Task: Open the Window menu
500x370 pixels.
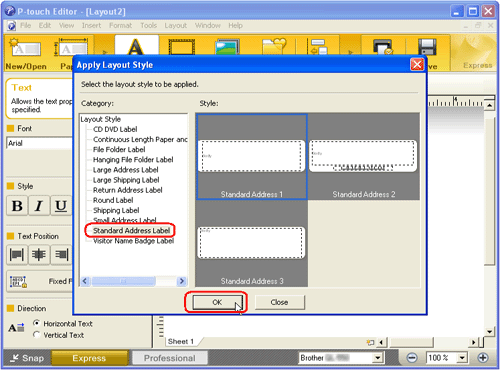Action: (208, 25)
